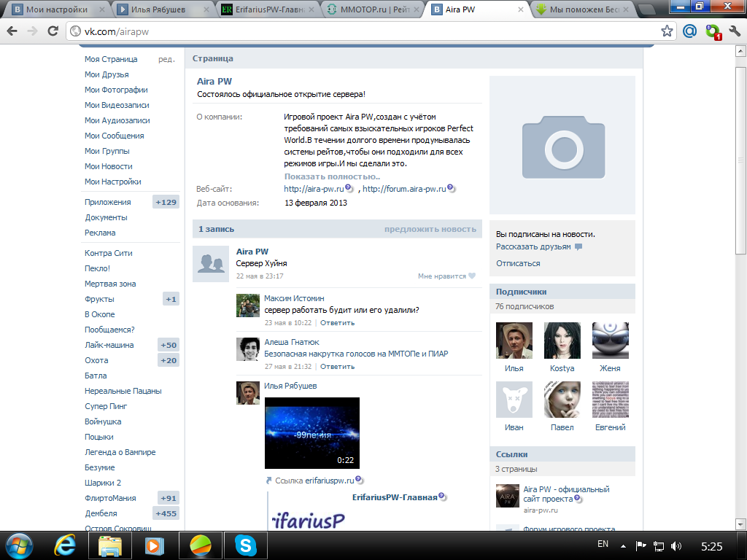The height and width of the screenshot is (560, 747).
Task: Bookmark this page with the star icon
Action: point(667,31)
